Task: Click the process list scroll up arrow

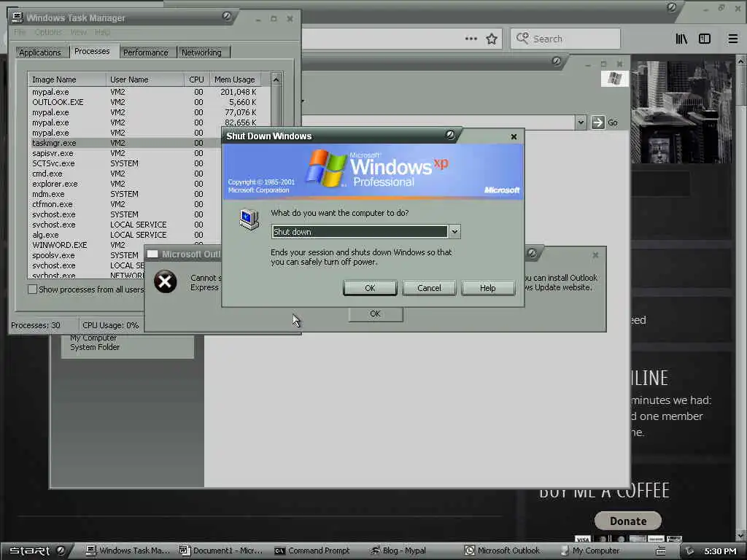Action: coord(276,79)
